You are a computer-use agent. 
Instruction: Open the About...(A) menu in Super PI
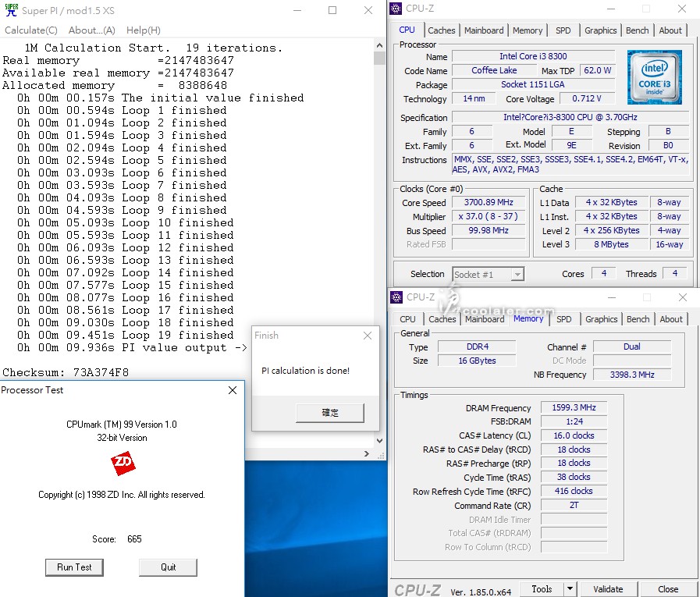(x=91, y=30)
